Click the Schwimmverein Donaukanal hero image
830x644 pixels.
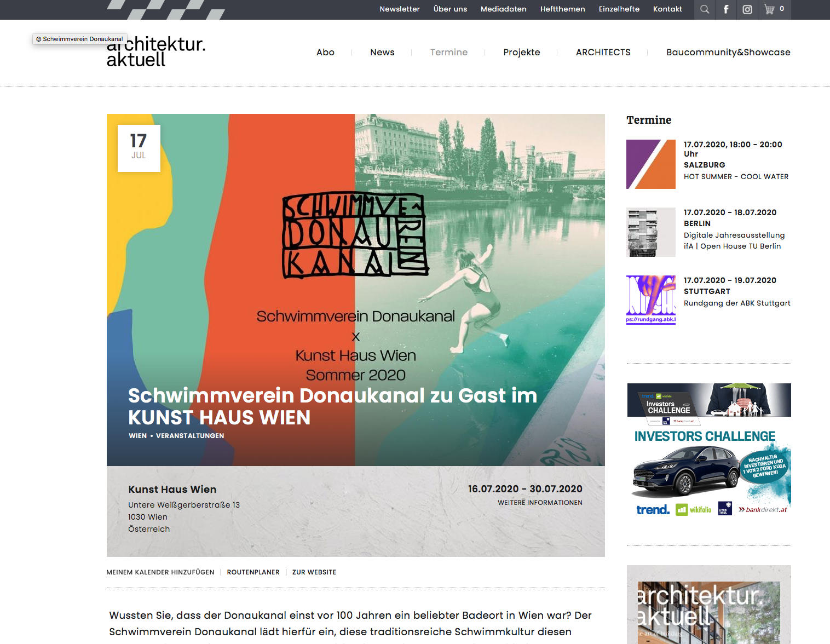(x=356, y=290)
